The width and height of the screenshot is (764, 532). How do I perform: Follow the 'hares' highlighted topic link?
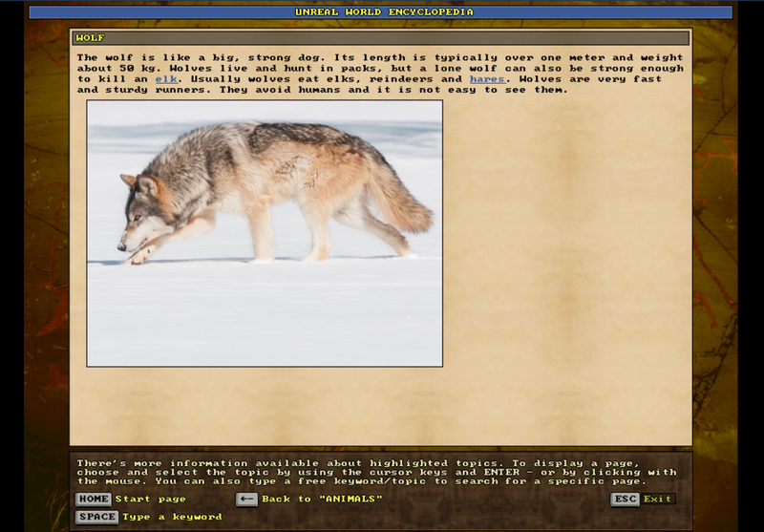[x=486, y=79]
